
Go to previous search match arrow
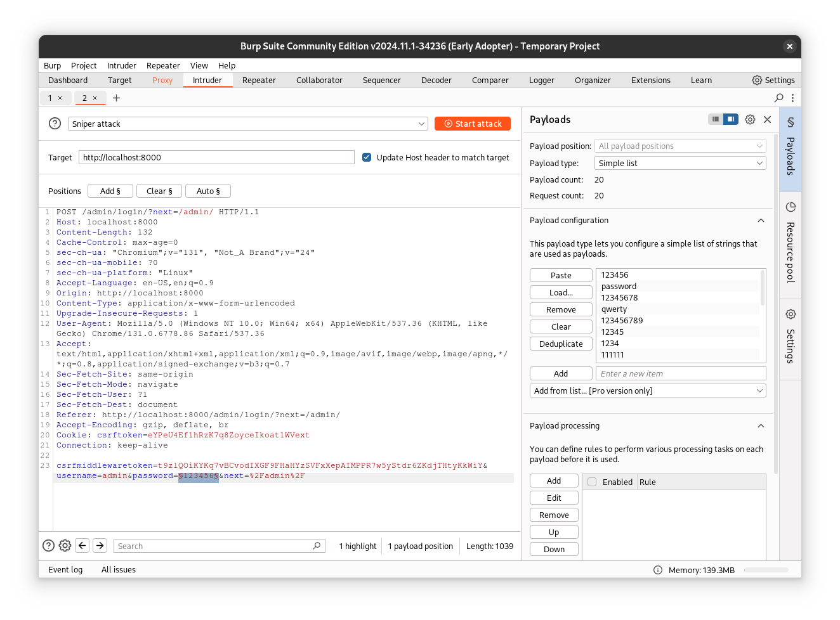click(x=82, y=545)
